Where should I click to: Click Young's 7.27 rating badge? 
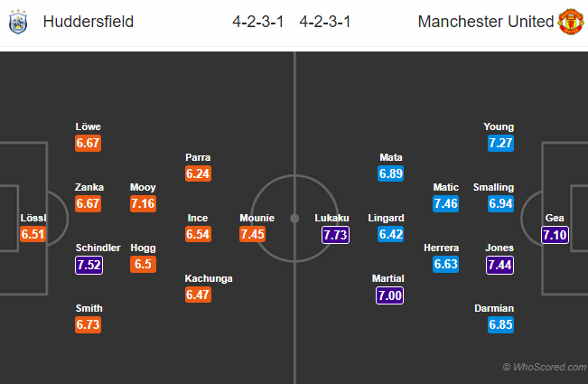point(499,143)
